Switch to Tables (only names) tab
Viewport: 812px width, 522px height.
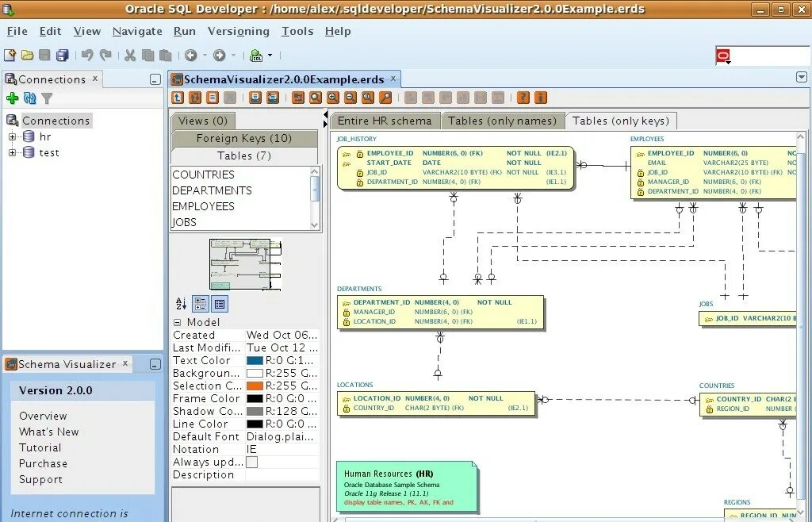click(x=502, y=121)
